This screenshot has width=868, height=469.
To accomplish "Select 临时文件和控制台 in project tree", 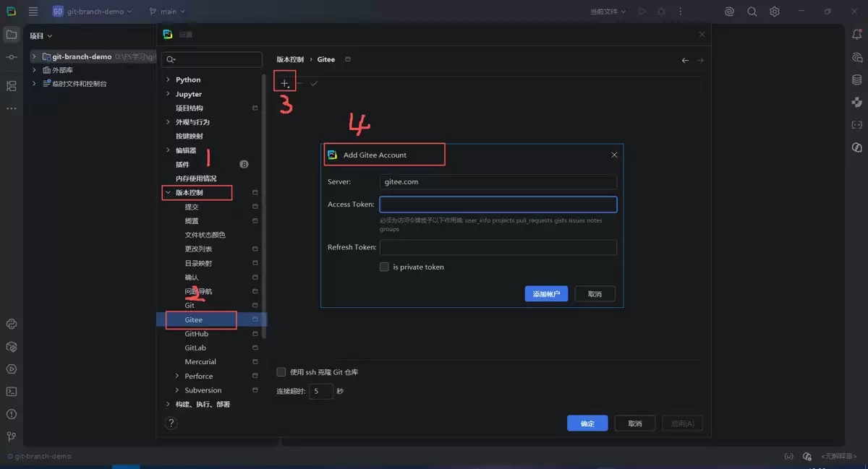I will (80, 84).
